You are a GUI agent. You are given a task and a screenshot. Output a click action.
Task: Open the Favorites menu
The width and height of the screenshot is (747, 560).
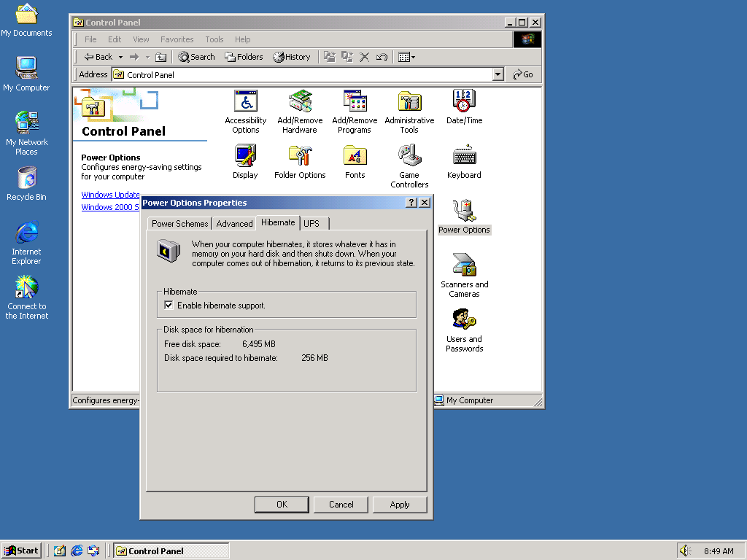(177, 39)
